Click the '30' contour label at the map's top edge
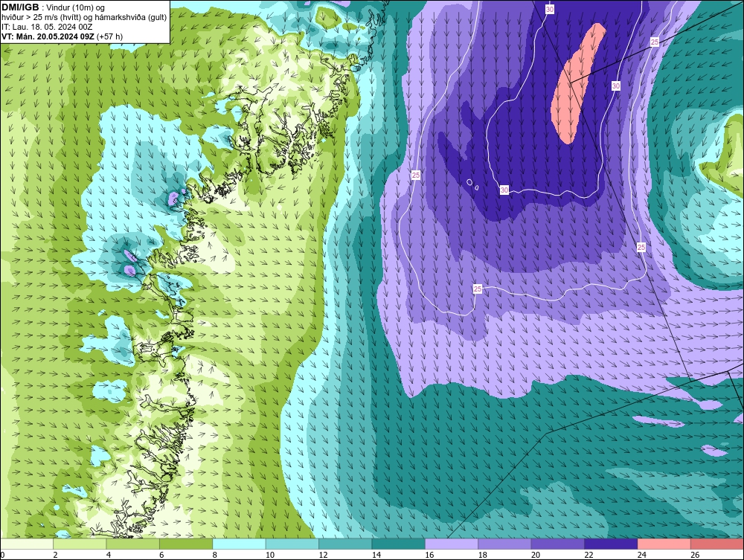The width and height of the screenshot is (744, 560). [x=550, y=9]
